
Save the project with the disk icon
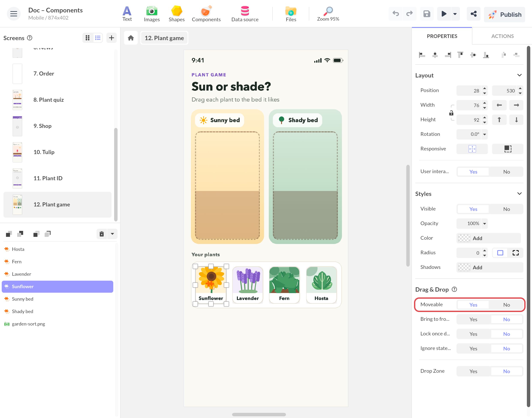[x=427, y=14]
